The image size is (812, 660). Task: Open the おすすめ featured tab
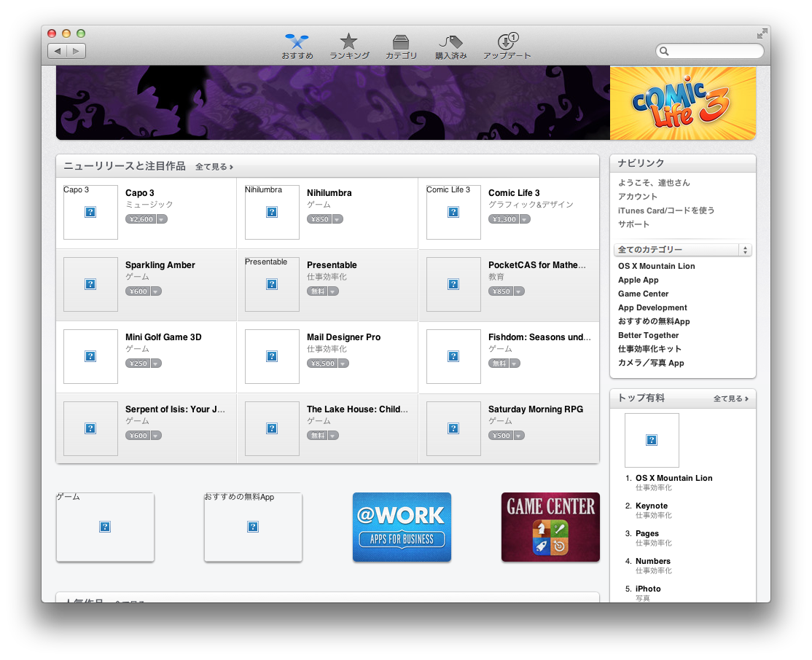297,47
